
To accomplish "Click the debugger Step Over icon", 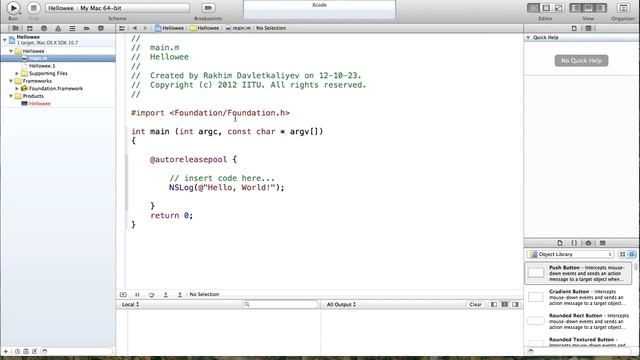I will pyautogui.click(x=151, y=294).
